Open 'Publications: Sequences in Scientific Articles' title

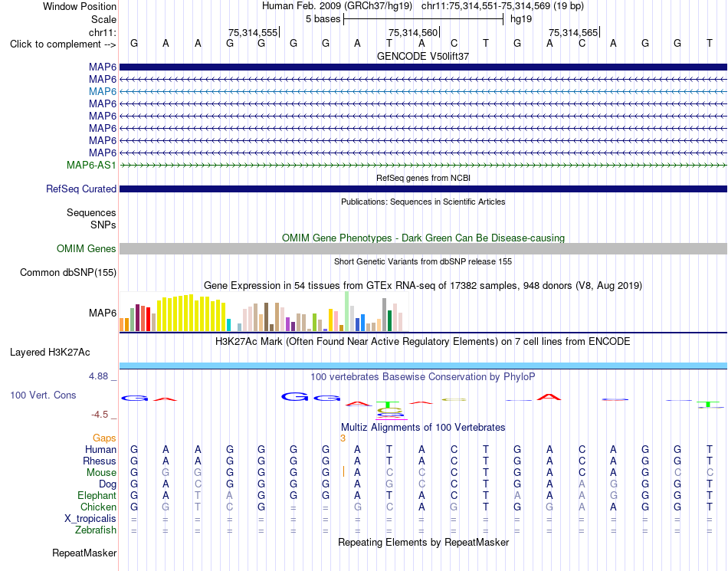(423, 202)
